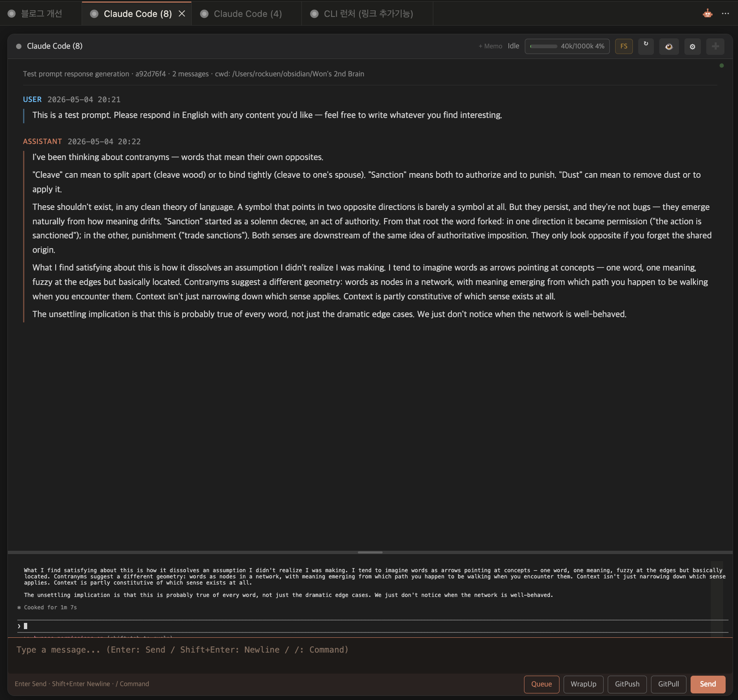This screenshot has width=738, height=700.
Task: Click the USER label in the conversation
Action: click(32, 99)
